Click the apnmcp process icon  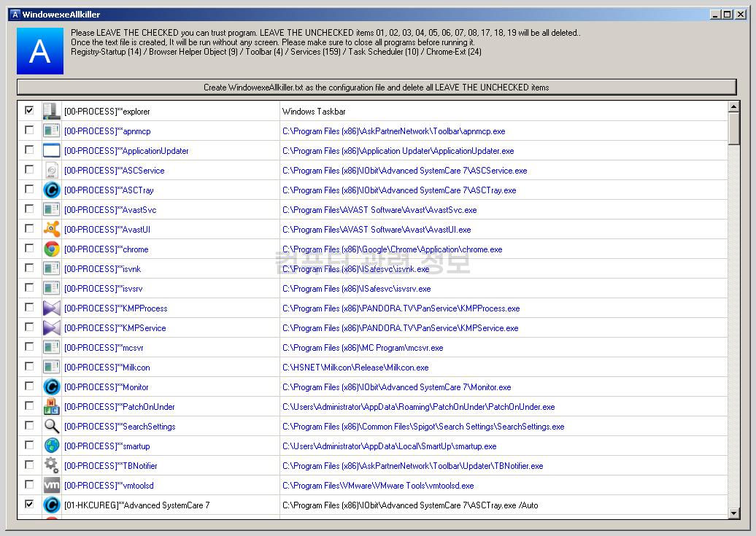(x=52, y=131)
